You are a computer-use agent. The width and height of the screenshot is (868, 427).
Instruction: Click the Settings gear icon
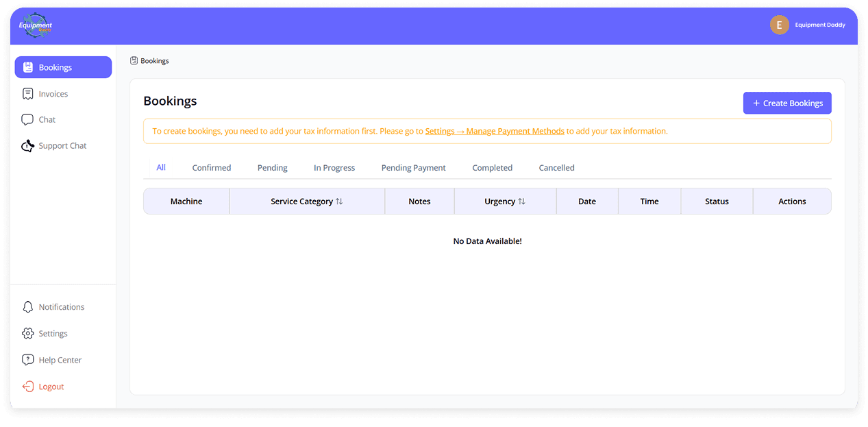(28, 334)
